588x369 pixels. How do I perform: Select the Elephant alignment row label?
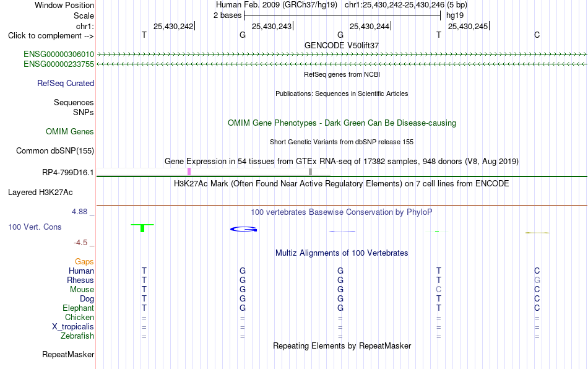pos(79,308)
